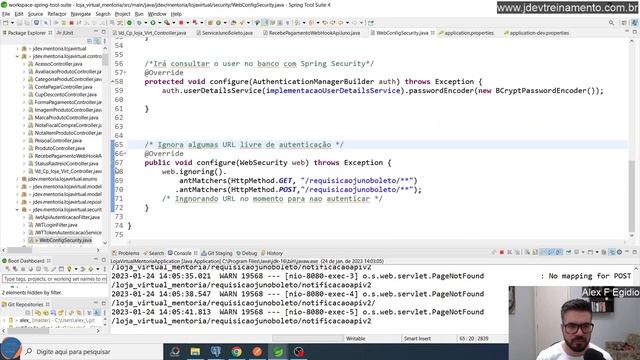The image size is (640, 360).
Task: Open the Project menu
Action: (x=122, y=14)
